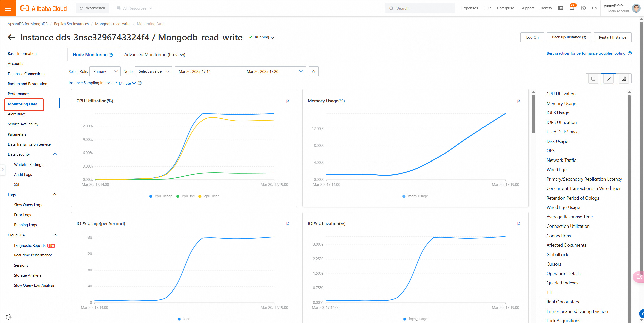Click the start time Mar 20, 2025 17:14 field
644x323 pixels.
point(194,71)
